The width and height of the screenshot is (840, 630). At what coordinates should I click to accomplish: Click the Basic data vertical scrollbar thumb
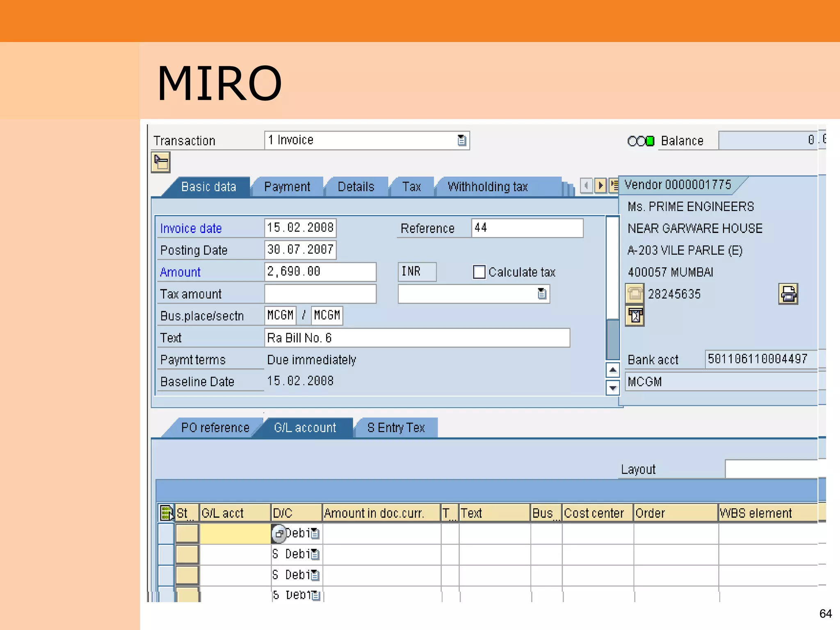613,339
